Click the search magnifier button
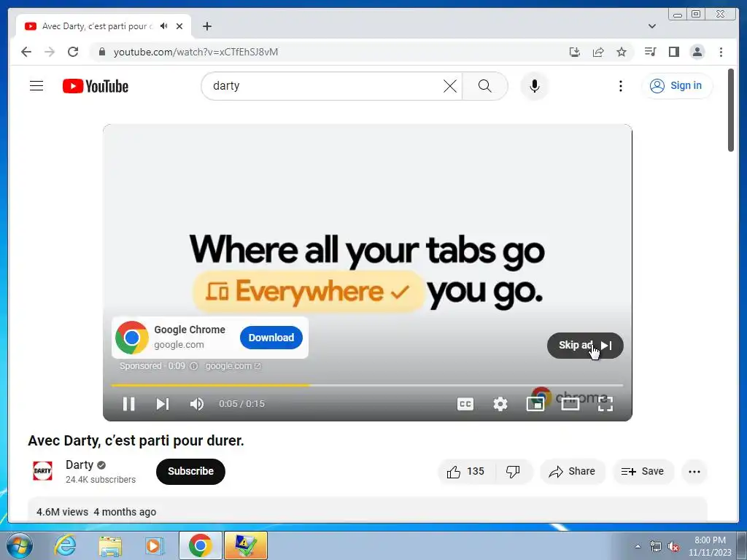The height and width of the screenshot is (560, 747). (484, 86)
